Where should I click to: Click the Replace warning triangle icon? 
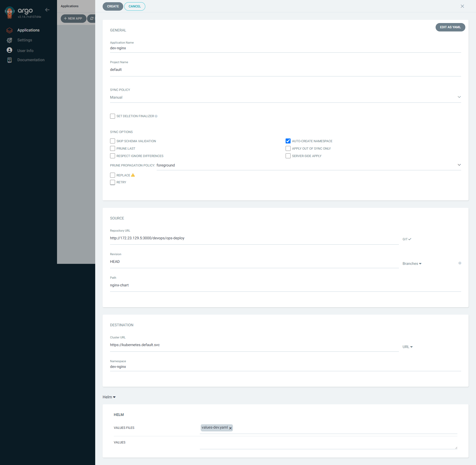[133, 175]
